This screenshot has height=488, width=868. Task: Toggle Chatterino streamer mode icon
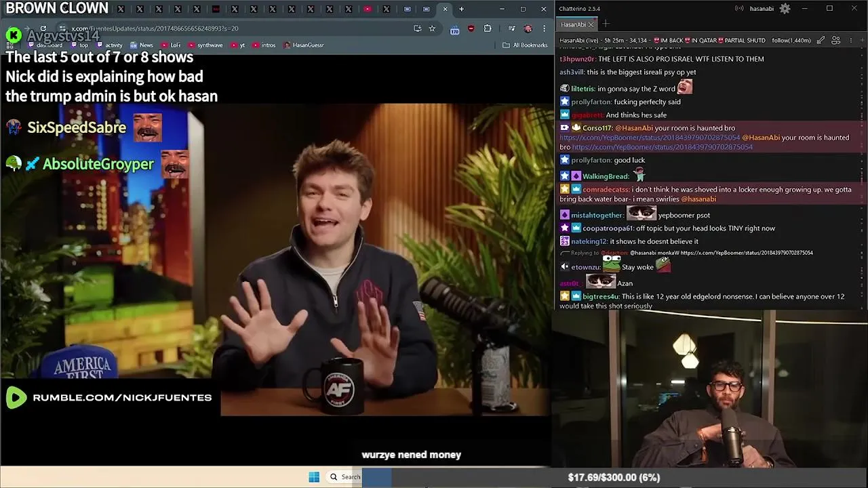(739, 9)
